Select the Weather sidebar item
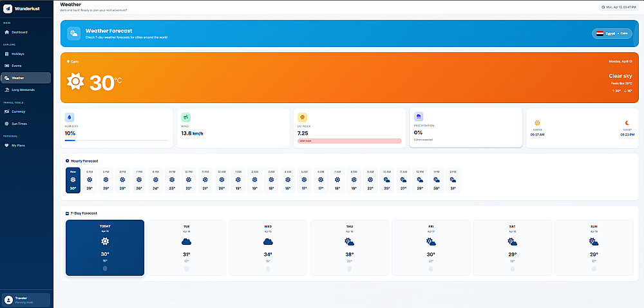Viewport: 644px width, 308px height. 26,77
